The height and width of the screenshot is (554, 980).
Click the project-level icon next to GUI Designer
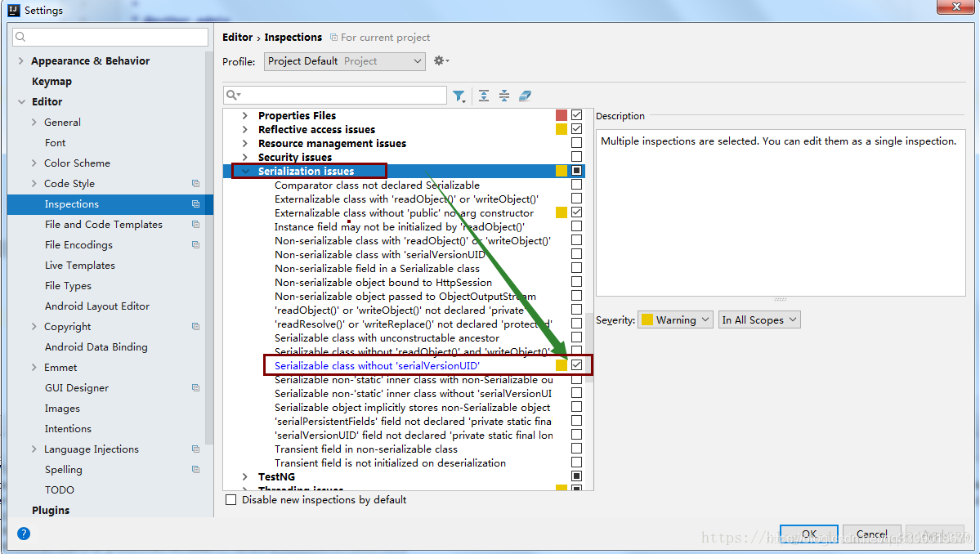(195, 388)
